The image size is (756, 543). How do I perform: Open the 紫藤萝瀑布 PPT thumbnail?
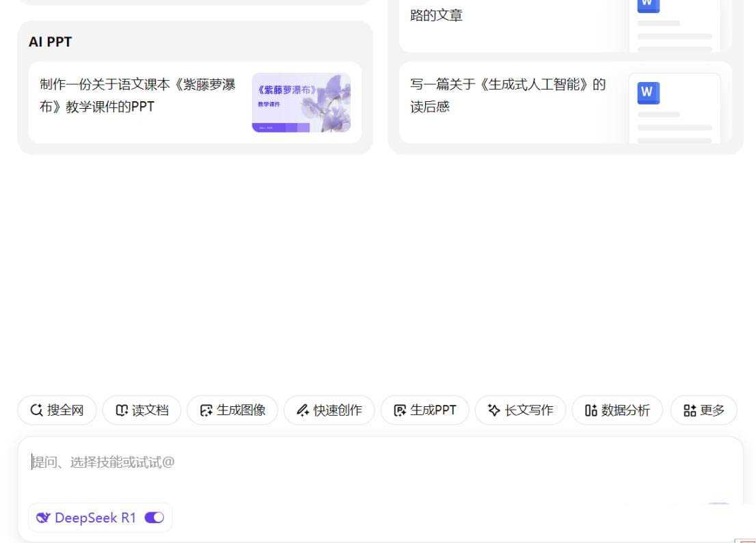click(x=301, y=103)
